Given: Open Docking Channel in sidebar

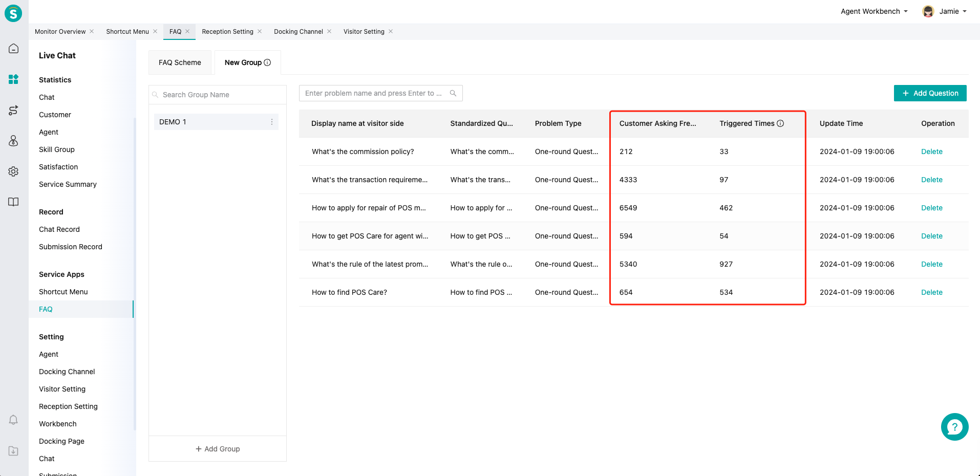Looking at the screenshot, I should (x=67, y=372).
